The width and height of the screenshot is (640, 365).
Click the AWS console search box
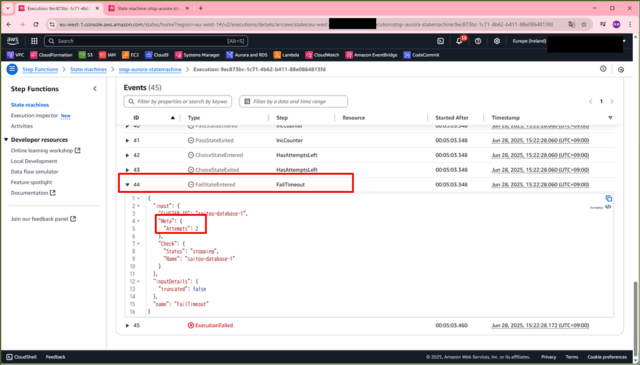click(x=146, y=41)
